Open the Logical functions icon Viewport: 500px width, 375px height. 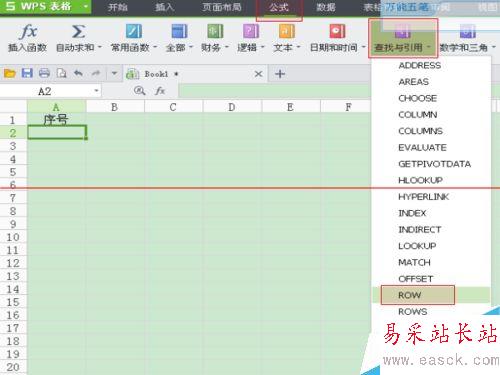pos(251,32)
